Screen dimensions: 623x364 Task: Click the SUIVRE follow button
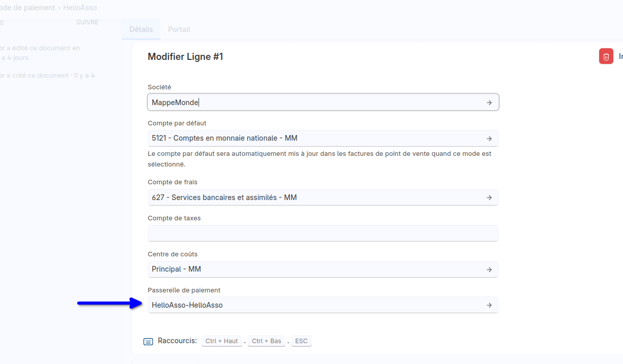87,22
